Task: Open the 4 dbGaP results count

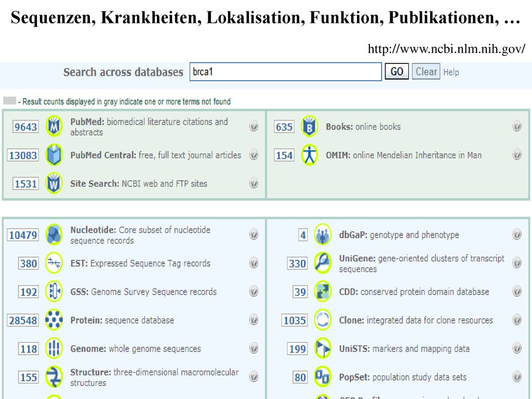Action: (303, 235)
